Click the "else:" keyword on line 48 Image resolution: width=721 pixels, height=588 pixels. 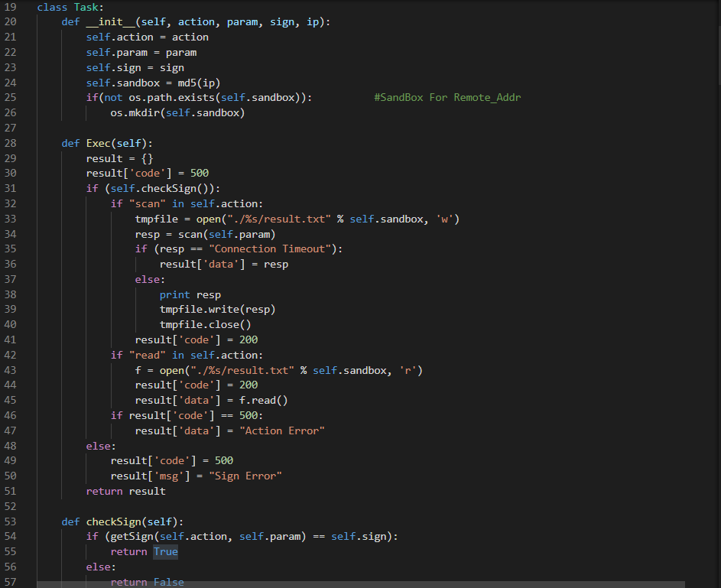tap(101, 446)
